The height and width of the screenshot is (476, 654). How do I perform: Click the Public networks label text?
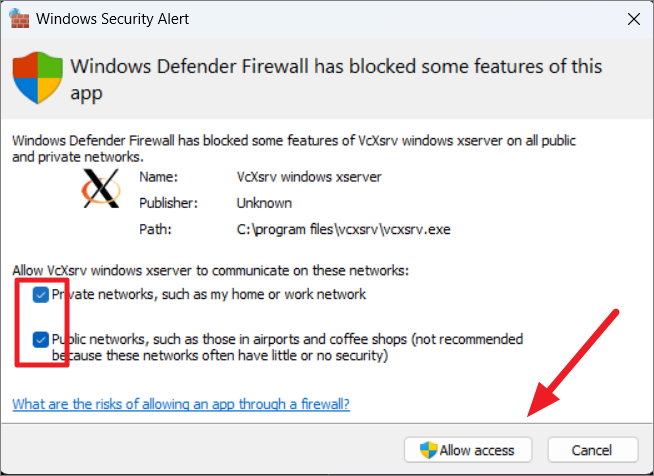tap(287, 347)
